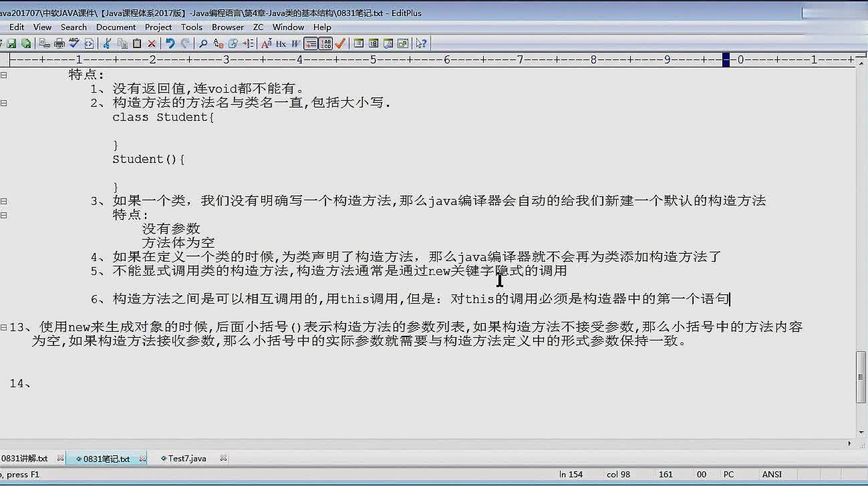Toggle the Auto Indent button
868x486 pixels.
[311, 43]
